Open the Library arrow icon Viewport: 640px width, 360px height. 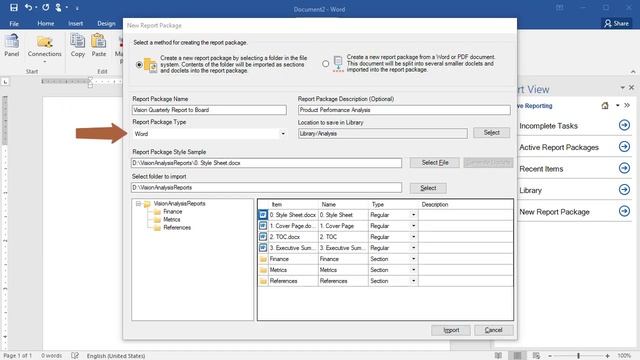(624, 189)
